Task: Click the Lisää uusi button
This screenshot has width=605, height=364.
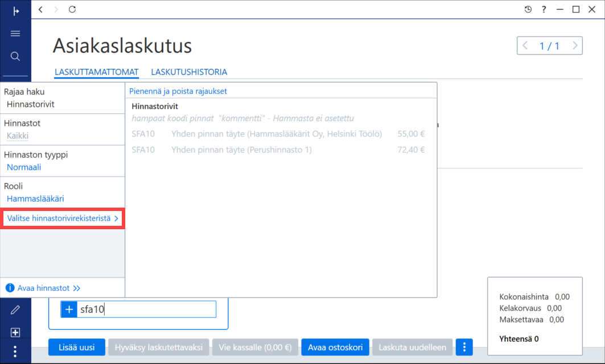Action: click(x=77, y=347)
